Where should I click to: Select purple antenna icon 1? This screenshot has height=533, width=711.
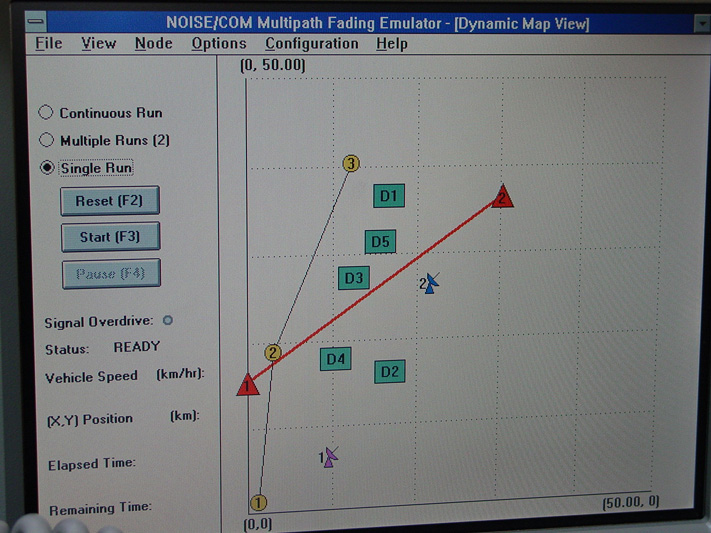[331, 457]
